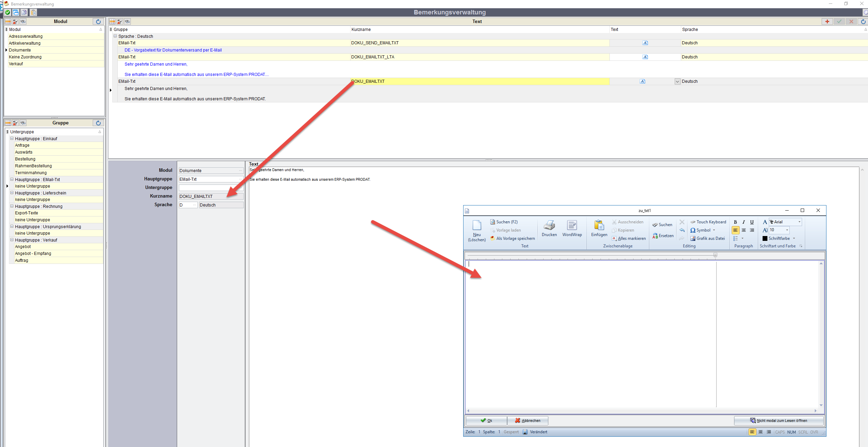Collapse Hauptgruppe : Einkauf tree node
The width and height of the screenshot is (868, 447).
click(12, 138)
